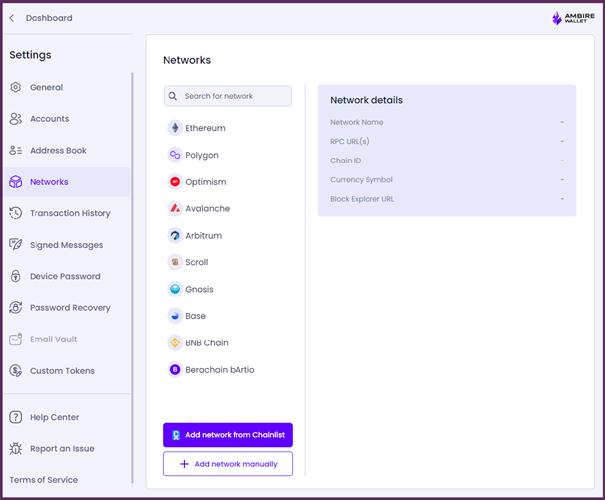
Task: Select BNB Chain in network list
Action: point(228,343)
